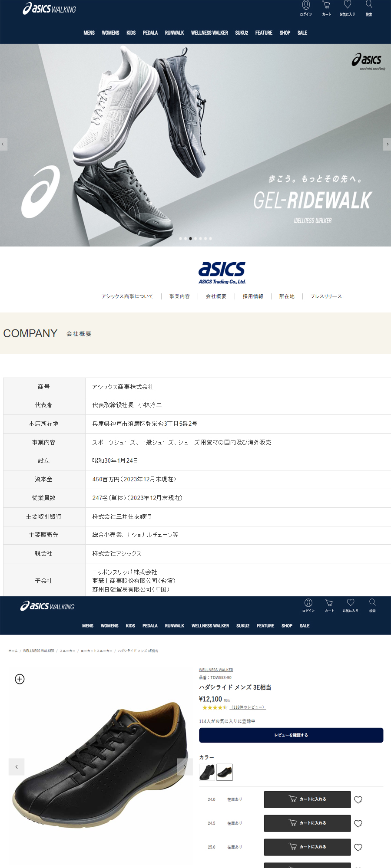Show next product shoe image
This screenshot has width=391, height=868.
pos(185,767)
